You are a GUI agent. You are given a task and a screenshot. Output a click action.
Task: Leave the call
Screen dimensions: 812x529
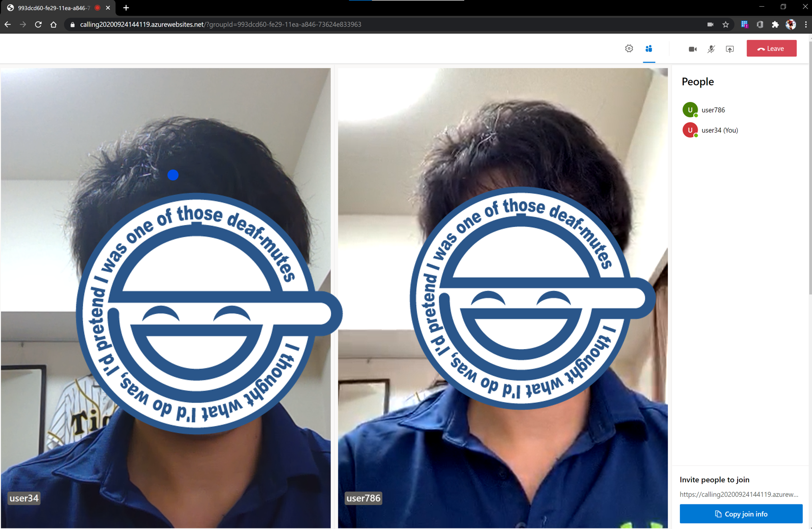pyautogui.click(x=771, y=48)
